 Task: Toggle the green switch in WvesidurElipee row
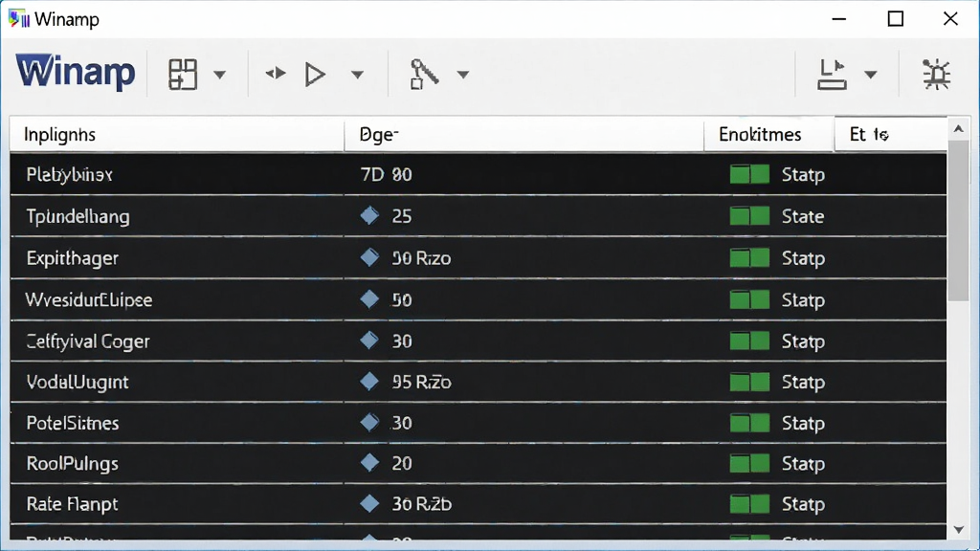(x=749, y=299)
